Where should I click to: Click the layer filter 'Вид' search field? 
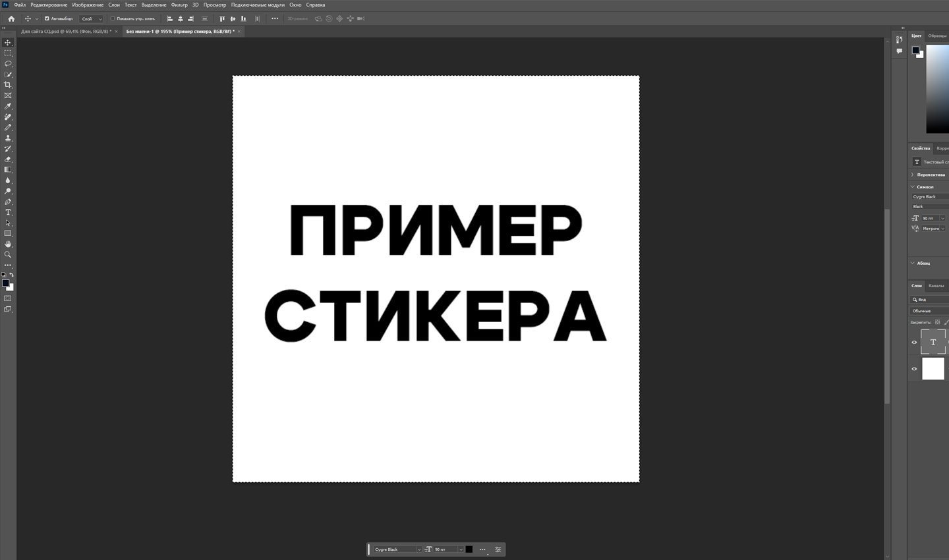[929, 299]
